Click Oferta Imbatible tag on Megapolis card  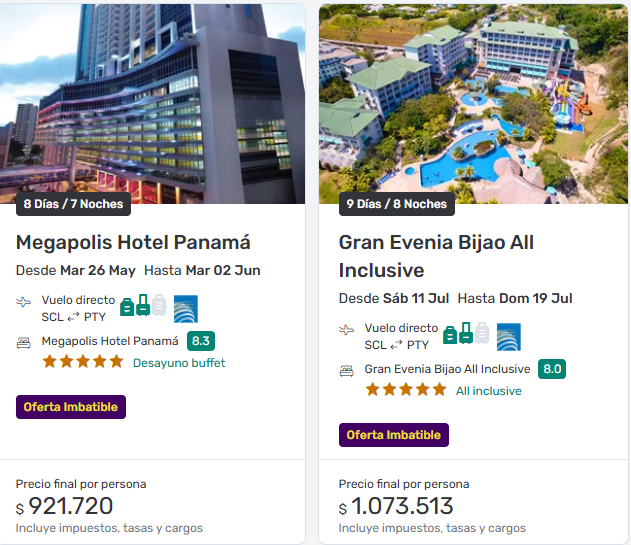coord(71,407)
